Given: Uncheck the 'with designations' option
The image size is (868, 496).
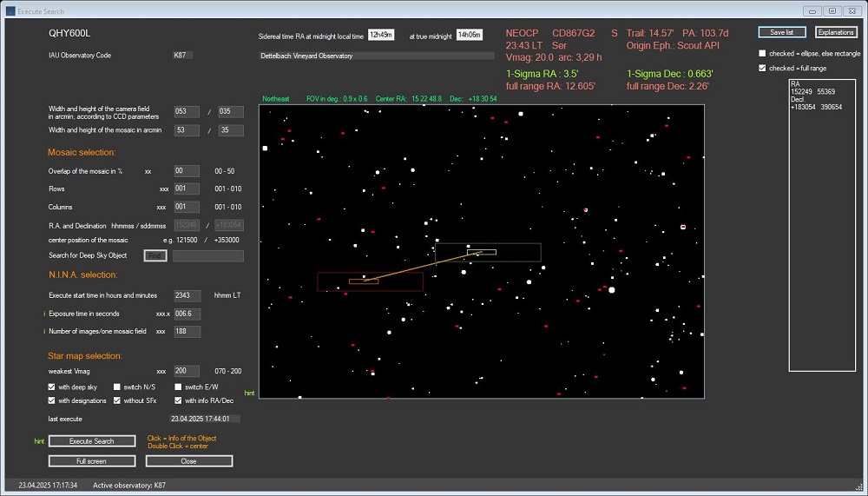Looking at the screenshot, I should (52, 400).
